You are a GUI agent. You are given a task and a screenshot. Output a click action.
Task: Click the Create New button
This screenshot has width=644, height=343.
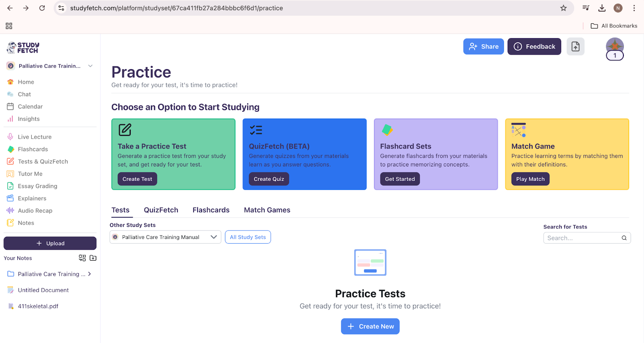pos(370,327)
